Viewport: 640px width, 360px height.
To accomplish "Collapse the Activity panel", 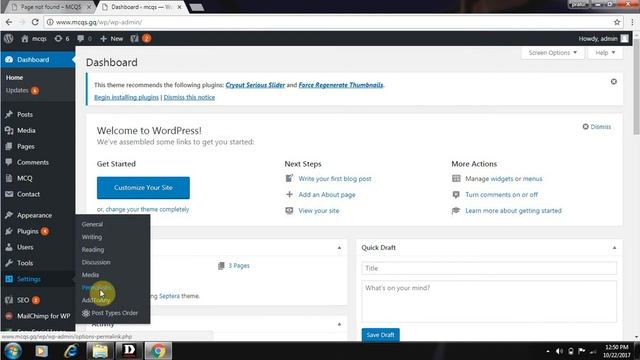I will coord(339,324).
